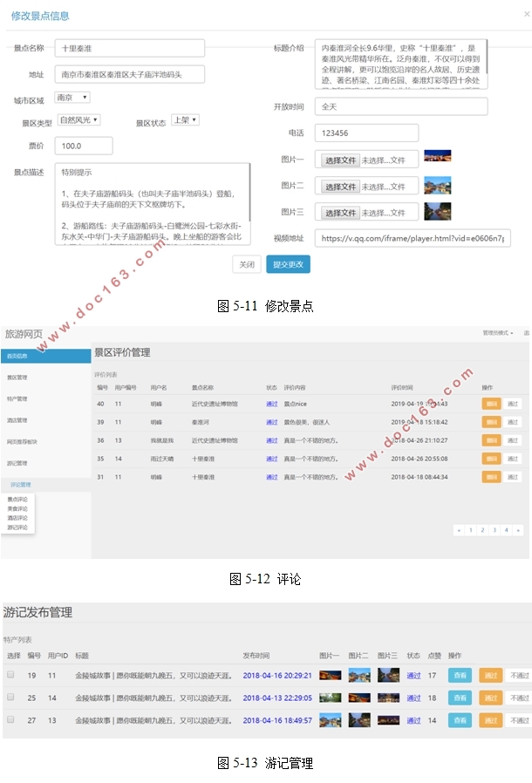Go to comment list page 3

[494, 530]
